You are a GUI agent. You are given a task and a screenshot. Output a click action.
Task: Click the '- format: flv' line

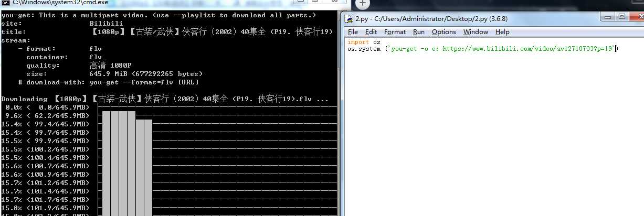pos(60,49)
